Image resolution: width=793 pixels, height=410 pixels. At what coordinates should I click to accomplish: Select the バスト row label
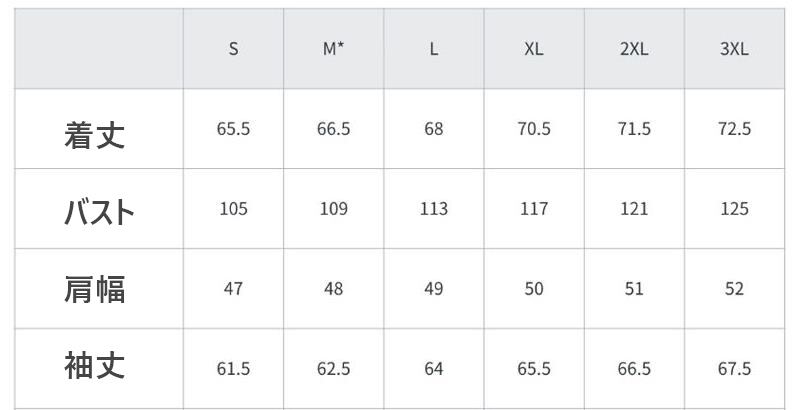(99, 212)
